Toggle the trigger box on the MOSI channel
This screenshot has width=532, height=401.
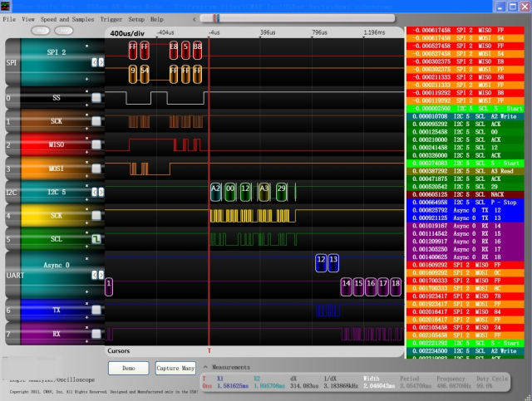pyautogui.click(x=96, y=169)
